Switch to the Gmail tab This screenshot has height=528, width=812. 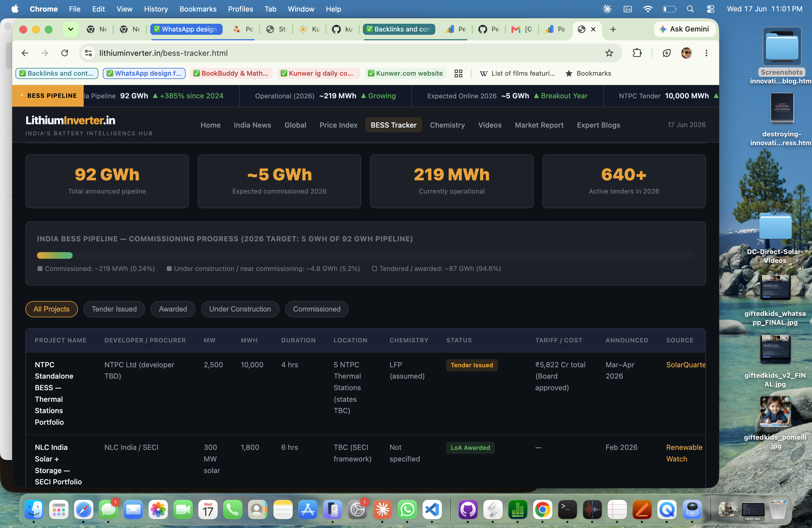(522, 29)
